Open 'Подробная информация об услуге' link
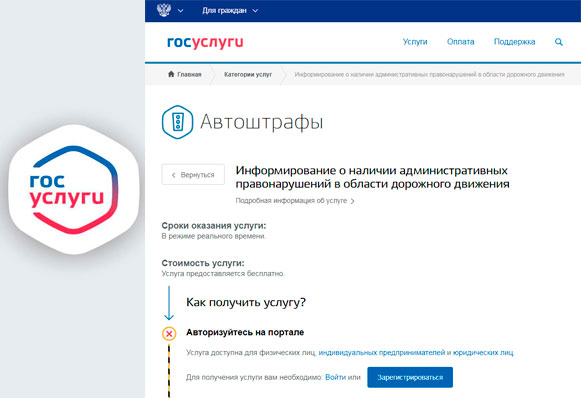581x398 pixels. coord(291,201)
